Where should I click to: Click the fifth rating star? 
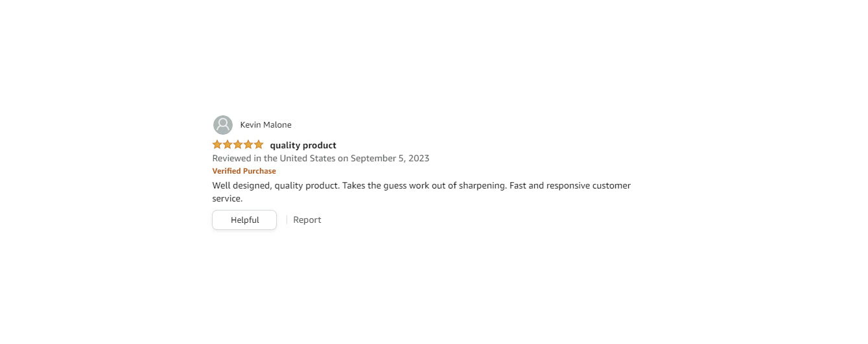tap(259, 144)
